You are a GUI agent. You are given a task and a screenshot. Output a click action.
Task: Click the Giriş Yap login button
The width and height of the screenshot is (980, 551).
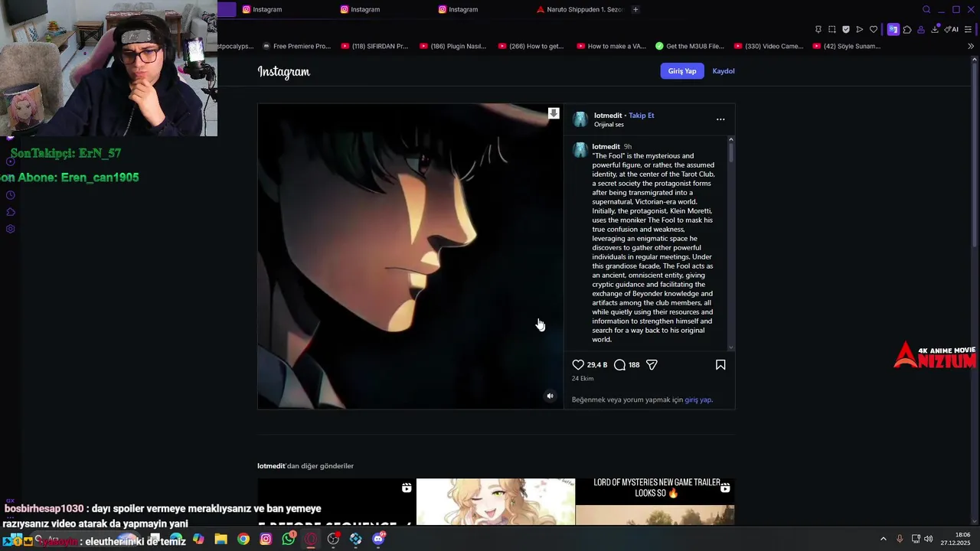coord(681,71)
